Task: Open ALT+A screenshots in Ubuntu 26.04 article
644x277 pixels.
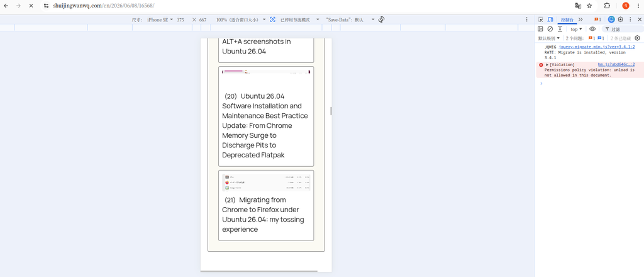Action: [257, 47]
